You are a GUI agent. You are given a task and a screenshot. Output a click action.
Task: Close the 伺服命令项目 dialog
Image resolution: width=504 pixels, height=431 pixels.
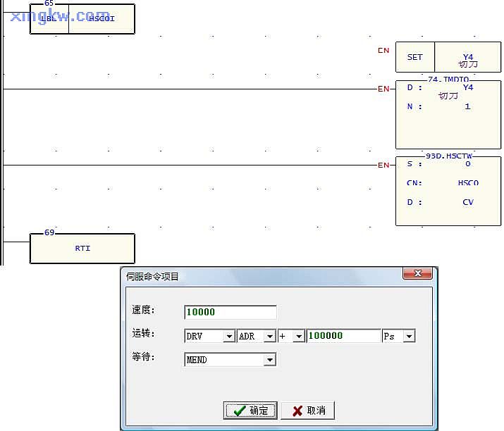pyautogui.click(x=417, y=273)
